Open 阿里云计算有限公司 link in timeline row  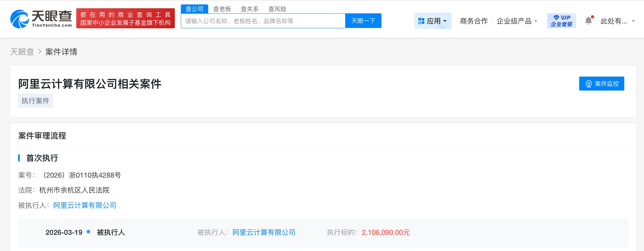tap(264, 232)
